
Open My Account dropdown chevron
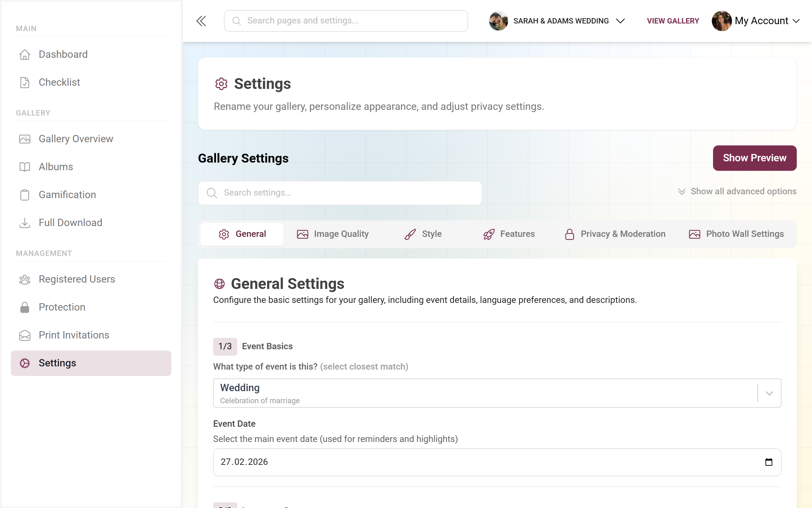tap(796, 21)
